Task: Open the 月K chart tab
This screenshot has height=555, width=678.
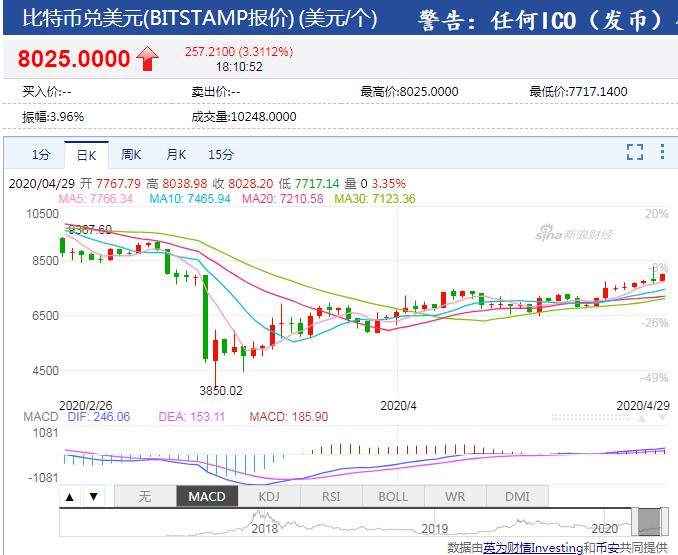Action: coord(176,154)
